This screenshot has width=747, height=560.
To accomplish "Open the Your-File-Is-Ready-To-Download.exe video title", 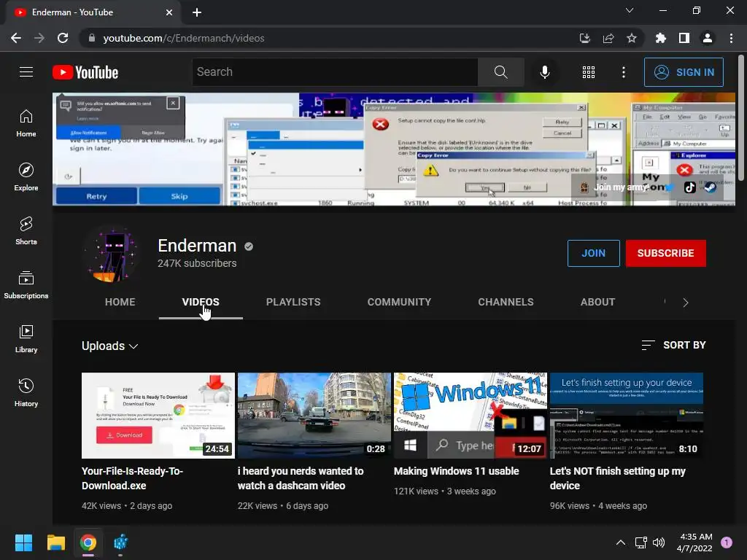I will [133, 478].
